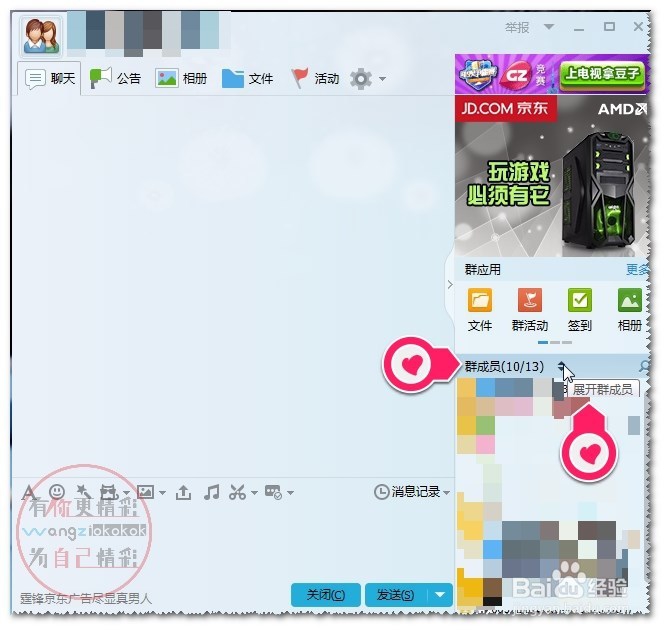Click the window shake icon
668x632 pixels.
109,492
